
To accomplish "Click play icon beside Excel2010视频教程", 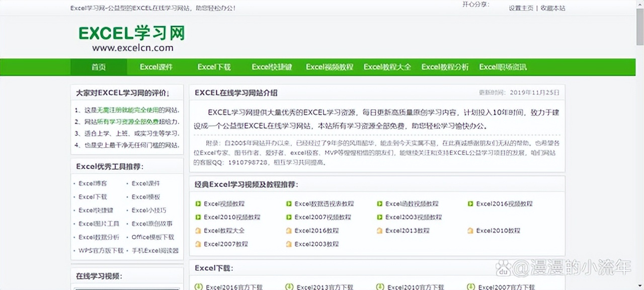I will coord(198,217).
